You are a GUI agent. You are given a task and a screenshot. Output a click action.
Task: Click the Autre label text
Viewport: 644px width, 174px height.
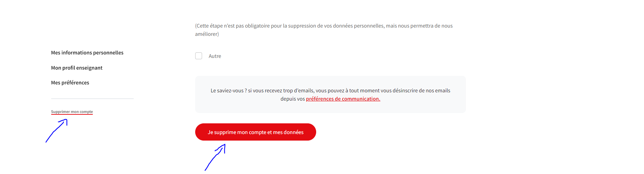coord(215,56)
